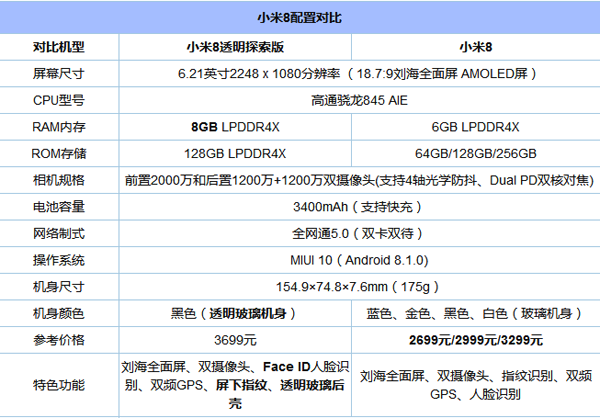Click the 蓝色、金色、黑色、白色 color cell

coord(476,313)
